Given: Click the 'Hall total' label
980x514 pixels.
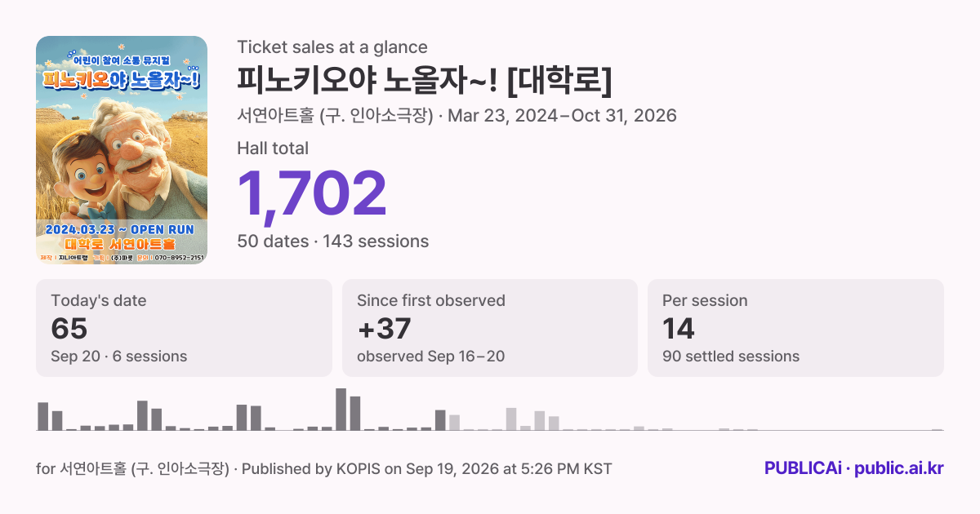Looking at the screenshot, I should tap(273, 148).
